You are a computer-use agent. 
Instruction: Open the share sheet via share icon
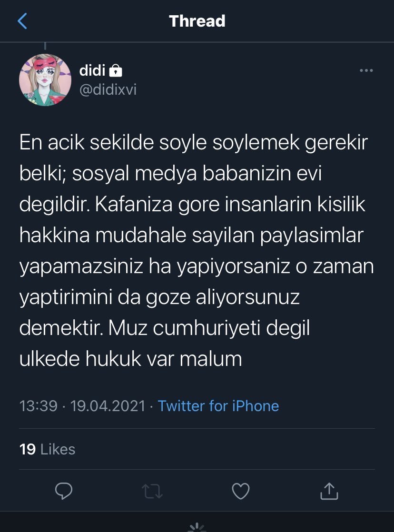328,491
